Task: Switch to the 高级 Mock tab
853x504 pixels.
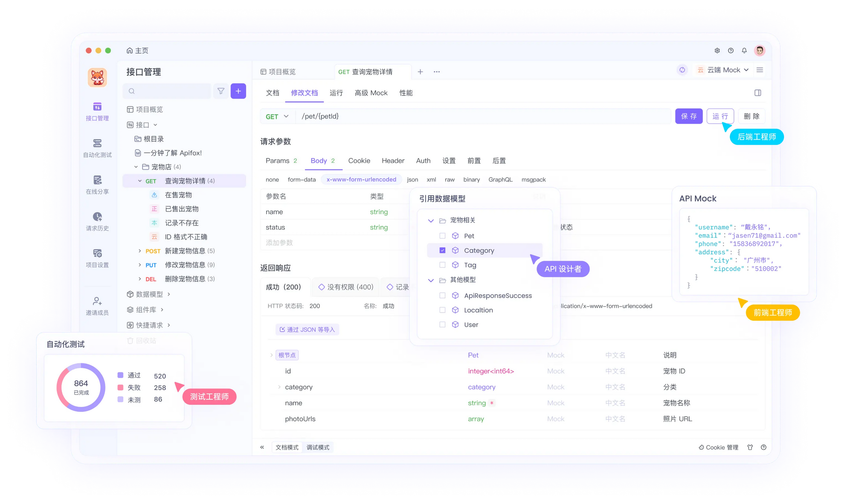Action: click(371, 93)
